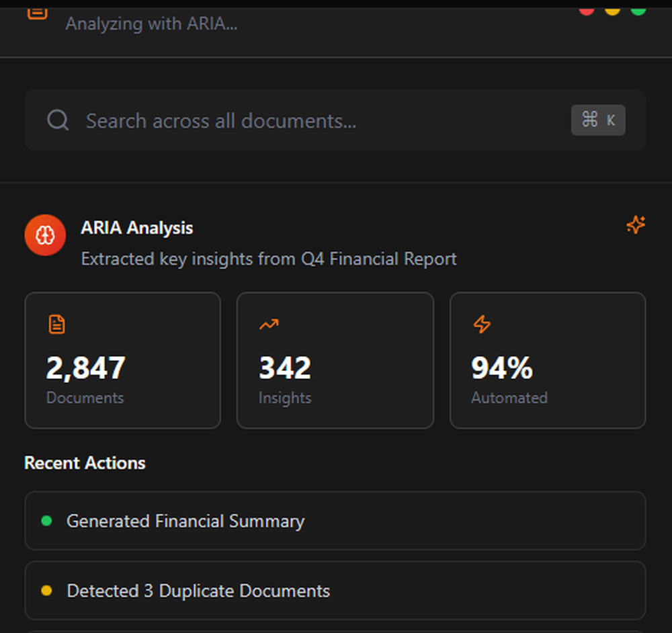The image size is (672, 633).
Task: Click the green window control dot
Action: [638, 11]
